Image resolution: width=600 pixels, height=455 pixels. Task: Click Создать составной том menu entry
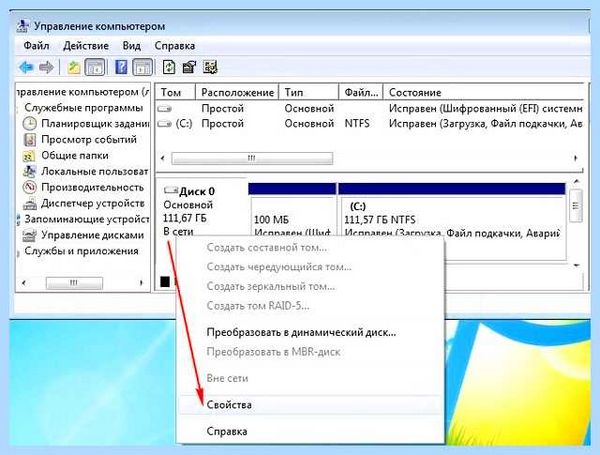coord(310,248)
